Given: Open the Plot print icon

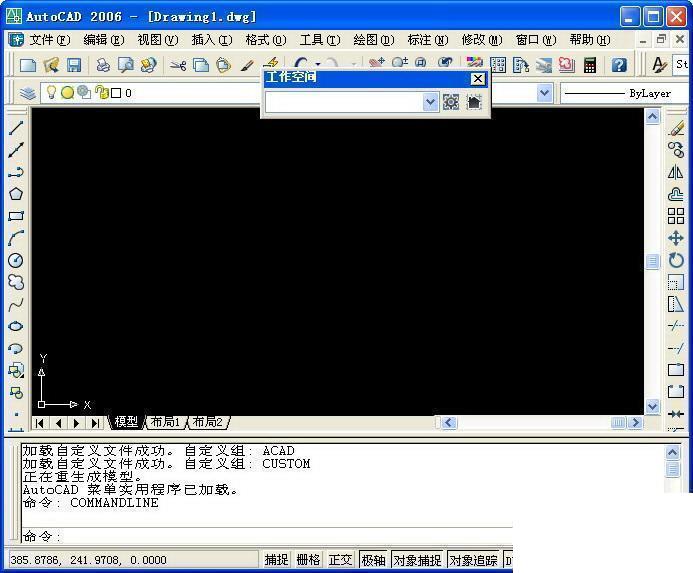Looking at the screenshot, I should coord(103,65).
